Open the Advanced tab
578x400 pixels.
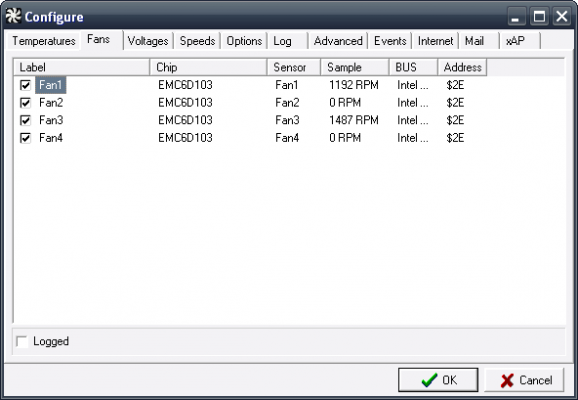point(338,41)
